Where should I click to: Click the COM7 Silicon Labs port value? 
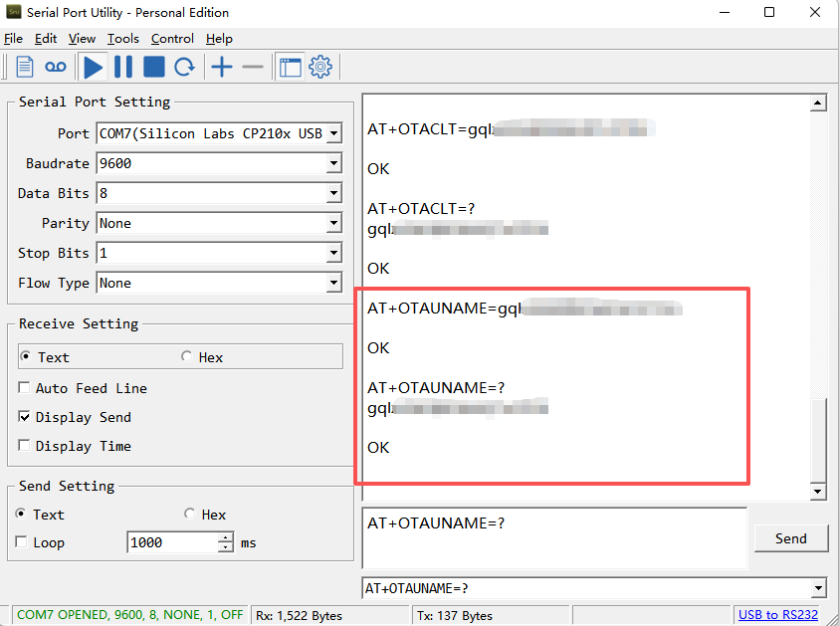[211, 133]
